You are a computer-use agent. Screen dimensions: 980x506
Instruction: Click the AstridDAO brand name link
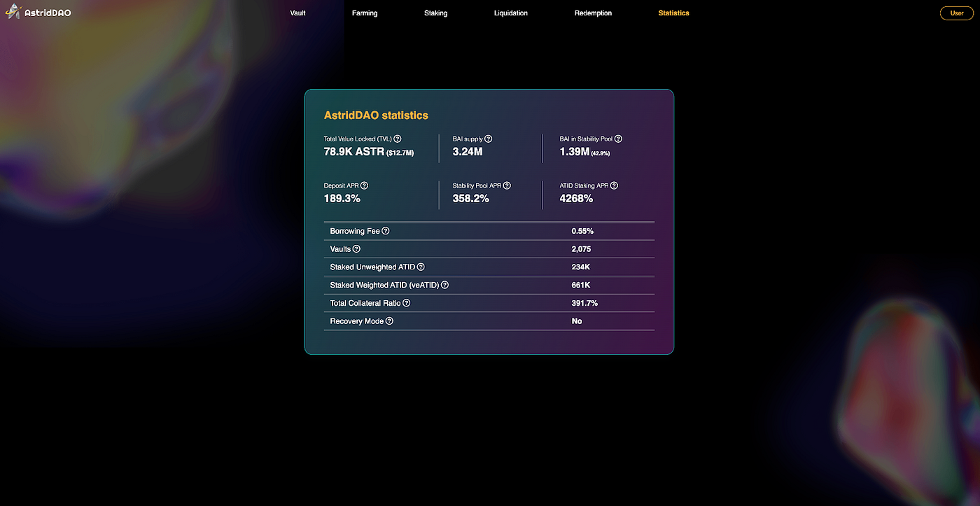tap(48, 13)
